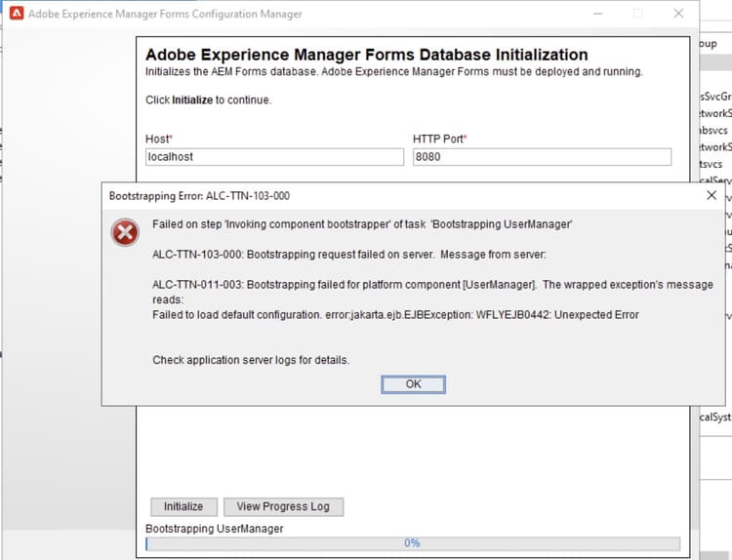Screen dimensions: 732x560
Task: Click the red error icon in the dialog
Action: (x=125, y=233)
